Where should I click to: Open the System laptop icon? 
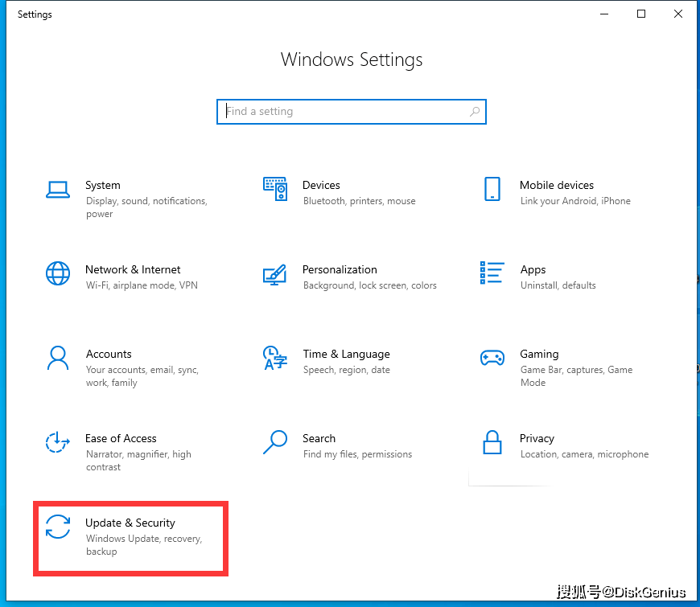[58, 190]
